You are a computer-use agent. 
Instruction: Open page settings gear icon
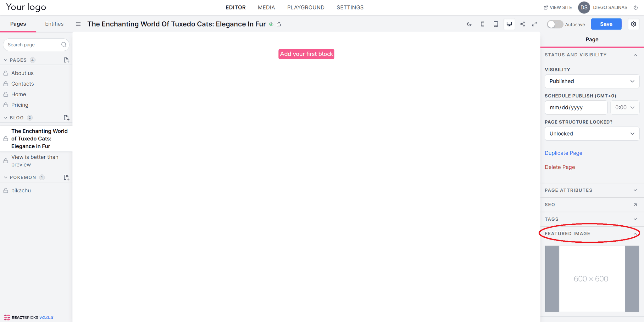(633, 24)
